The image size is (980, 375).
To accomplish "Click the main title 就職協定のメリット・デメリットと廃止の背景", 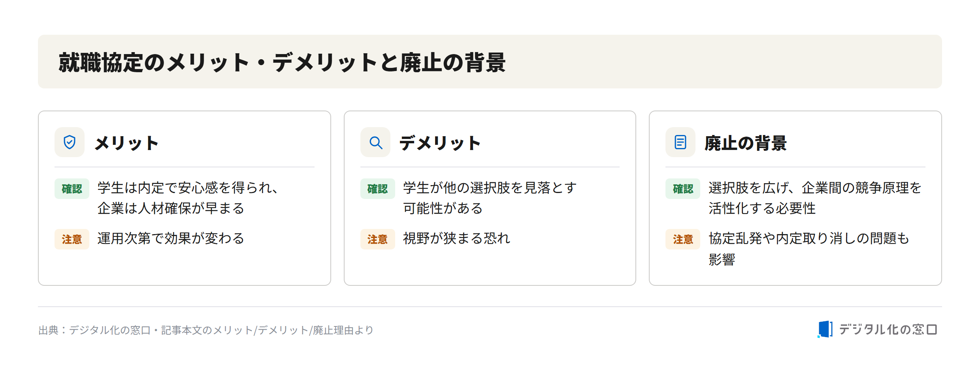I will pos(282,62).
